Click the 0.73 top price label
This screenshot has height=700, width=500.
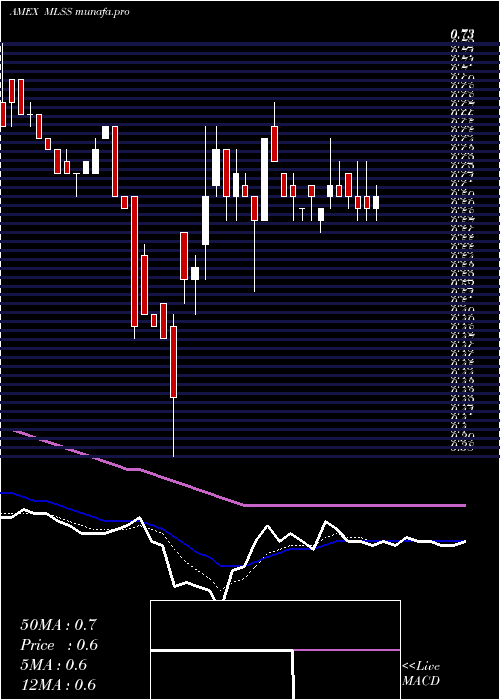click(x=462, y=35)
